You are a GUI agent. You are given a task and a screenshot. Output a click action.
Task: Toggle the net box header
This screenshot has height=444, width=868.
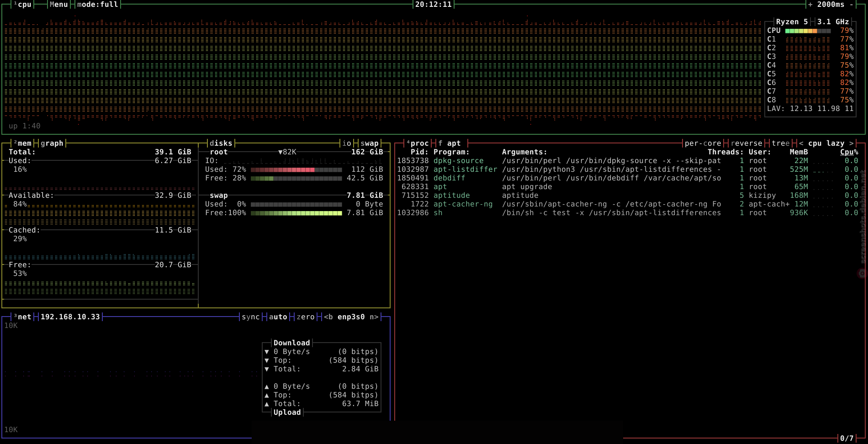(22, 317)
